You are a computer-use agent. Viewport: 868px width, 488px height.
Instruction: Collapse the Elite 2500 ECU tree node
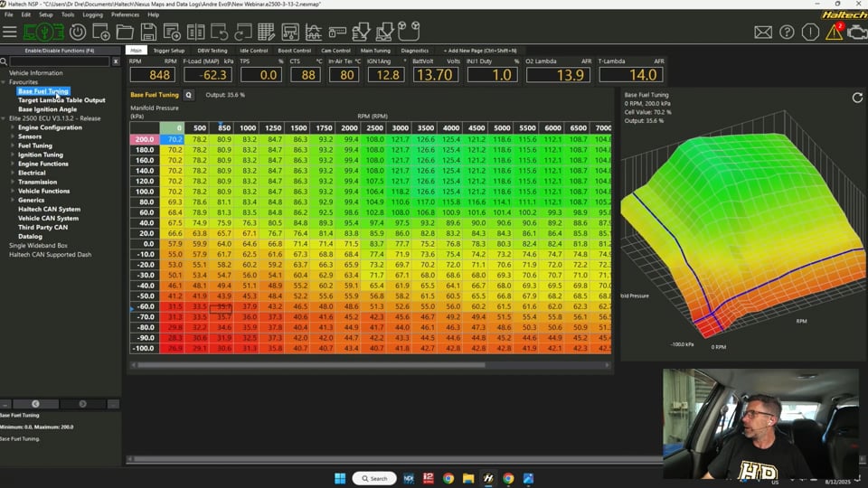[x=4, y=118]
